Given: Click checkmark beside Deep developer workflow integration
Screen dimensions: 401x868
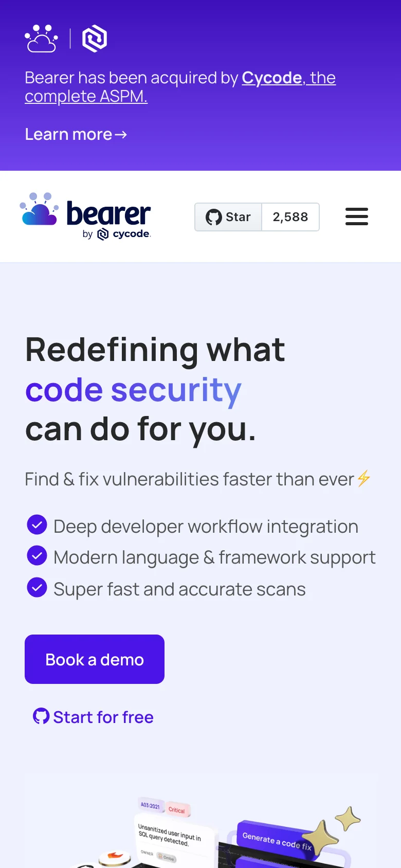Looking at the screenshot, I should pyautogui.click(x=37, y=525).
